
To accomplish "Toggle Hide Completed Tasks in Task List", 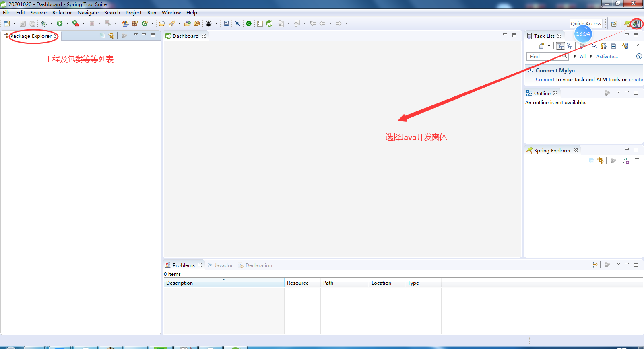I will click(594, 46).
